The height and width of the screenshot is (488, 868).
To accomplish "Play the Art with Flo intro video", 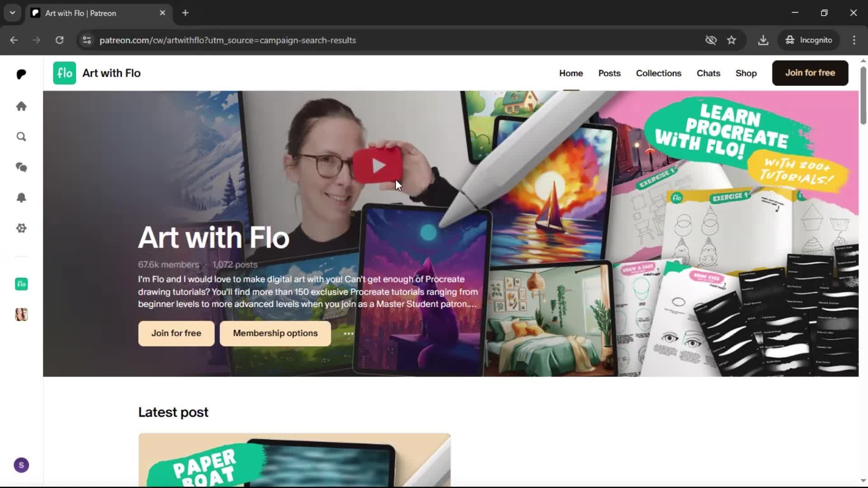I will 377,165.
